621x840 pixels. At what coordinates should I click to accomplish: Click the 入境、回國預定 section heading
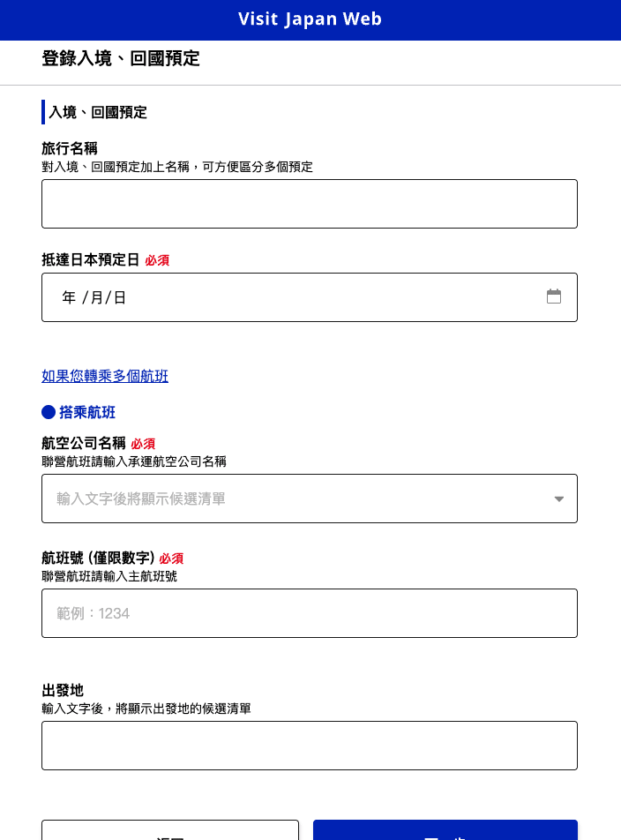(x=98, y=112)
